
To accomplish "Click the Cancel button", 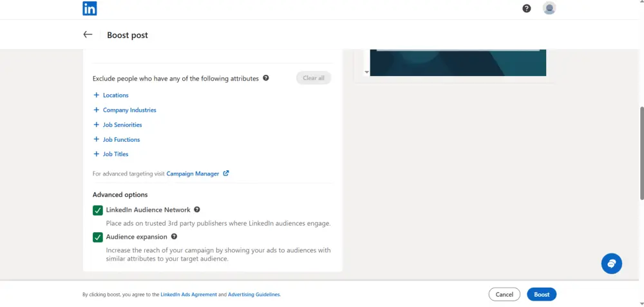I will pyautogui.click(x=504, y=294).
